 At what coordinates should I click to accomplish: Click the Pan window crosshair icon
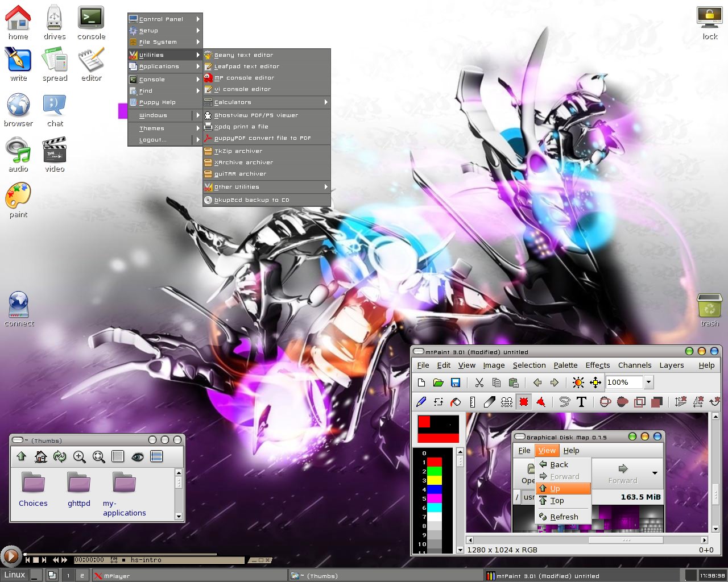click(x=595, y=383)
